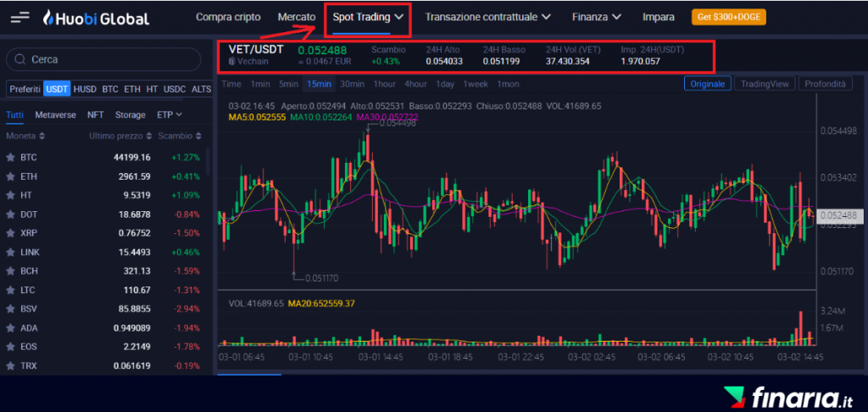Favorite LINK with its star icon
Viewport: 868px width, 412px height.
coord(10,252)
